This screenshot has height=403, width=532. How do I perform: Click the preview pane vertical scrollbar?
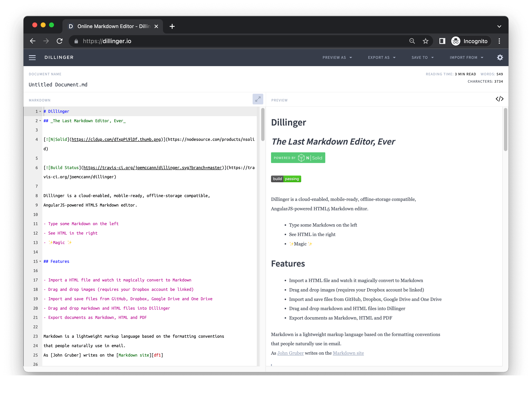point(505,130)
